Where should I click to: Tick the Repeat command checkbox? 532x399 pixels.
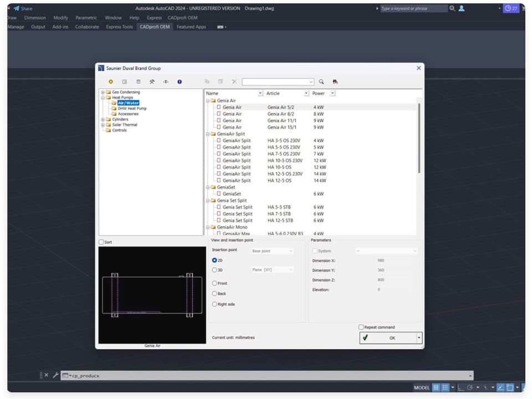click(x=361, y=327)
